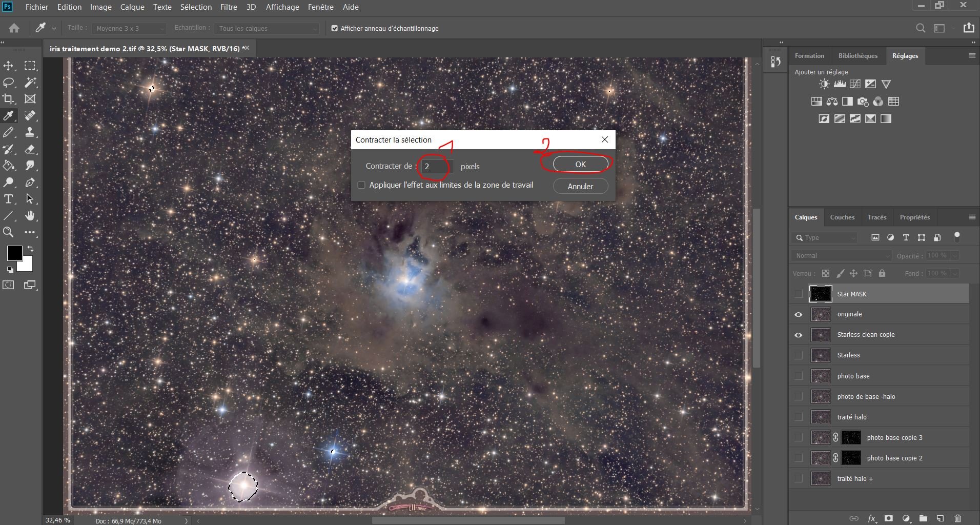Create a new layer group folder

point(923,518)
